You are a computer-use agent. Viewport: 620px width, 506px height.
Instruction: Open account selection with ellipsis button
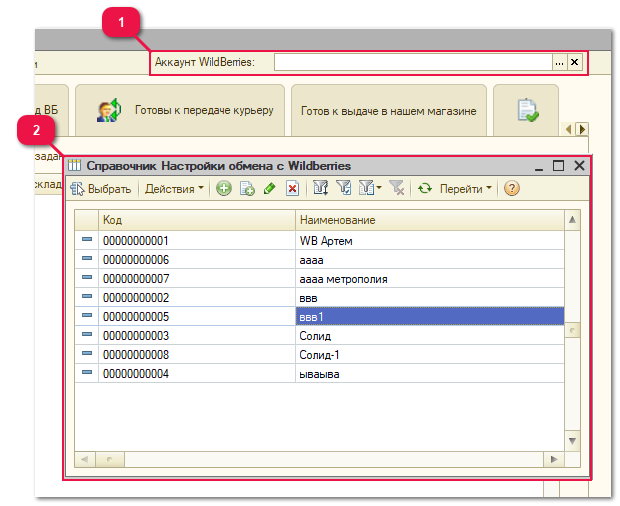560,62
